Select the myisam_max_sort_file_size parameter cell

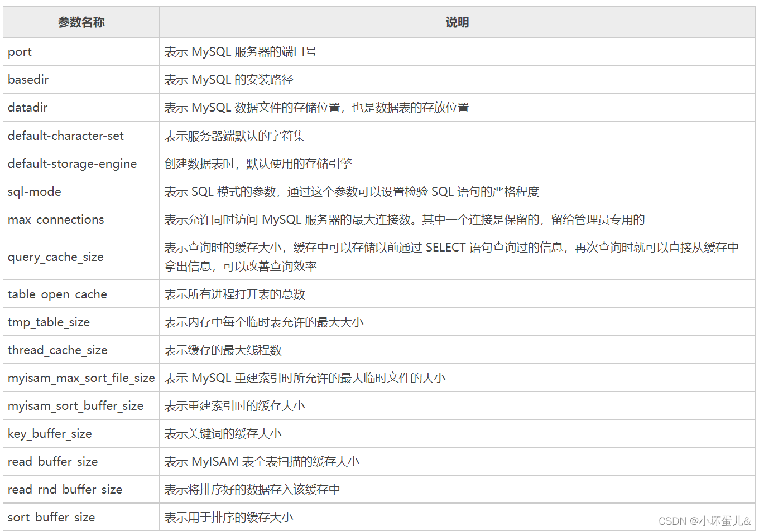(x=81, y=378)
